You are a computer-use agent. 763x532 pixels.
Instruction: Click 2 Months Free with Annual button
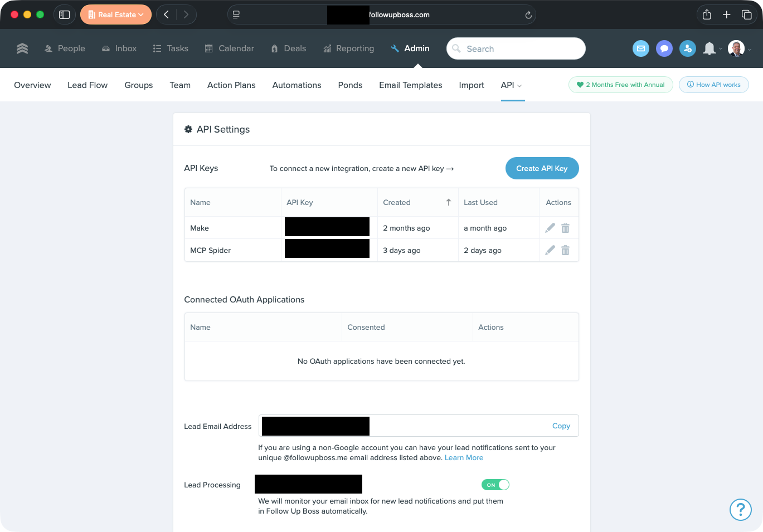tap(621, 85)
